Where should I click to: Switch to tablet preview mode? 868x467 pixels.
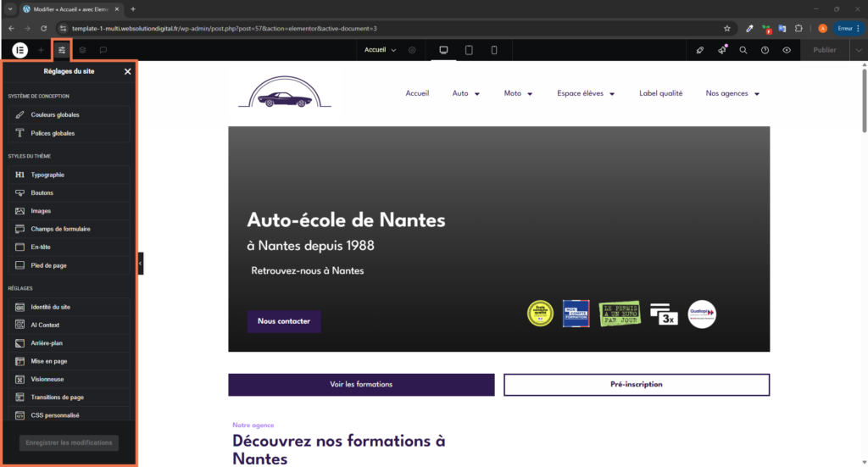(x=469, y=50)
